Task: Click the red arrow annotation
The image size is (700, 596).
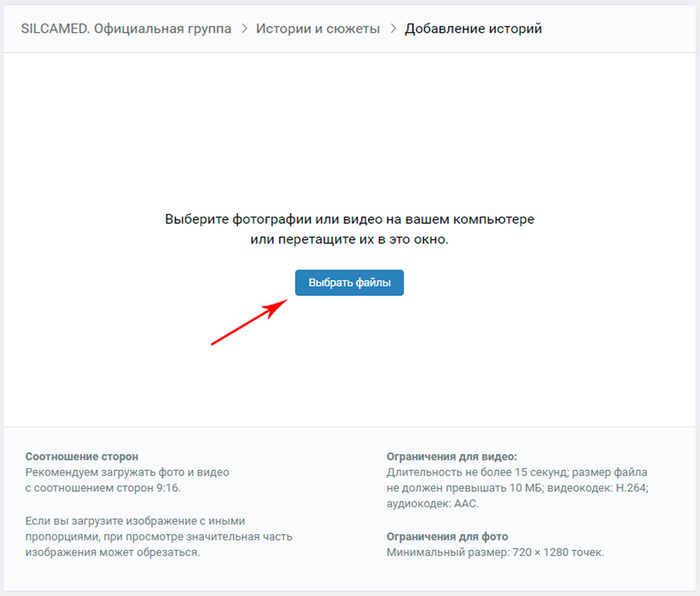Action: click(248, 322)
